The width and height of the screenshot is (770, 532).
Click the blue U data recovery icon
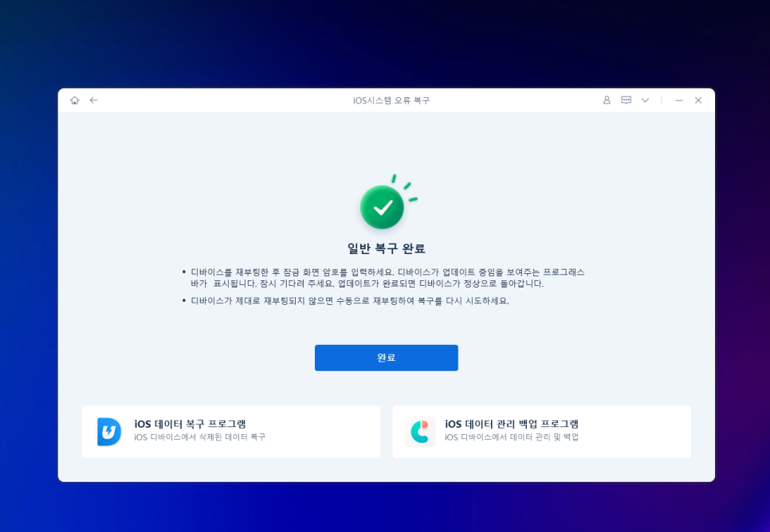pos(109,432)
